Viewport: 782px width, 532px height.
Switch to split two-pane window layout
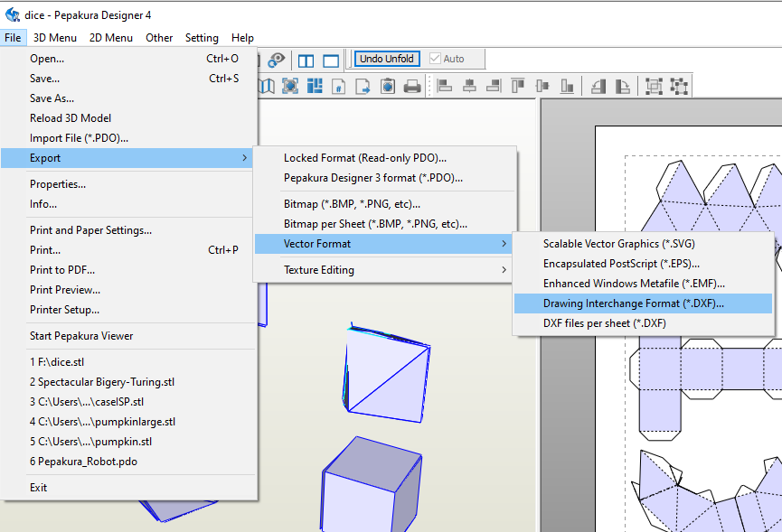306,61
